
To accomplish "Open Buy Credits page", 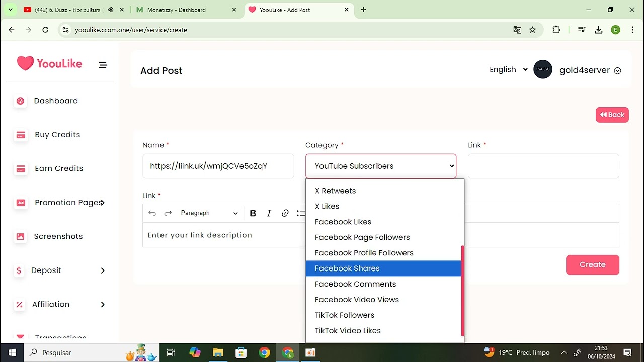I will (x=57, y=135).
